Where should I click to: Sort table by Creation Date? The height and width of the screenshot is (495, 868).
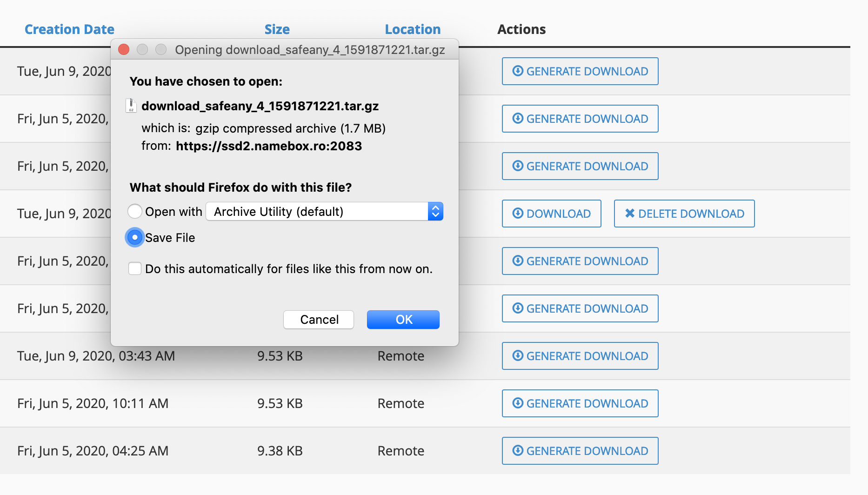[x=69, y=29]
